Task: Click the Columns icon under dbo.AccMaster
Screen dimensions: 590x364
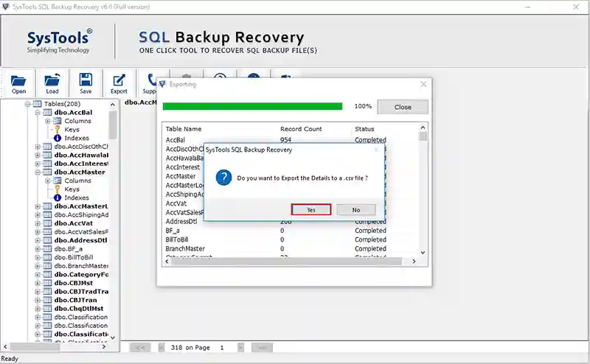Action: 58,181
